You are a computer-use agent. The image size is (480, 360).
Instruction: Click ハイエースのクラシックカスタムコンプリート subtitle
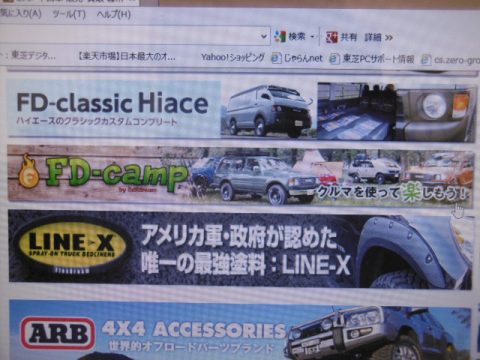click(97, 121)
